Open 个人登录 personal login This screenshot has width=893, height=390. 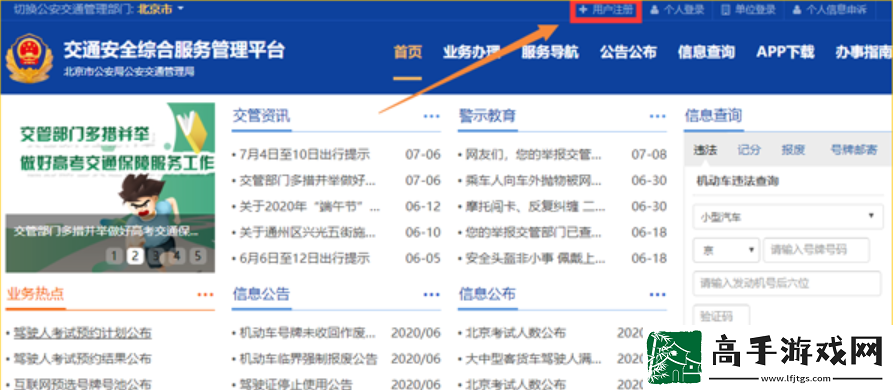pyautogui.click(x=677, y=10)
